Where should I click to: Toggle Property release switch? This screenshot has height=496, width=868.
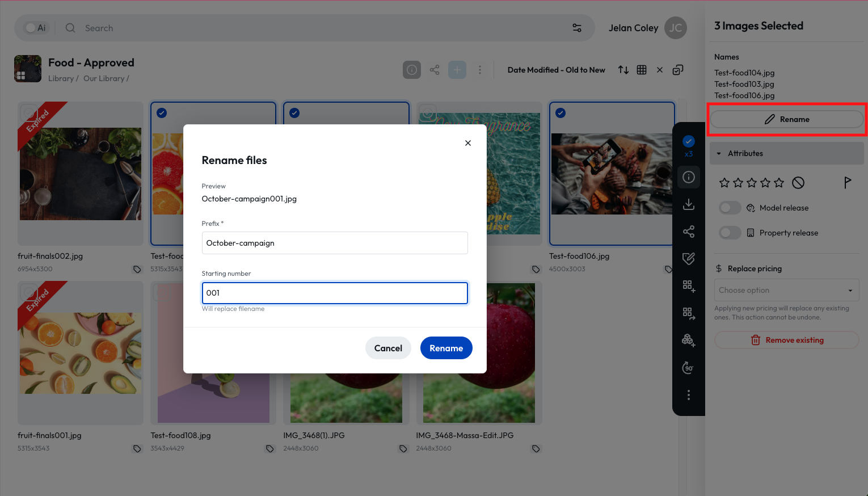tap(730, 233)
